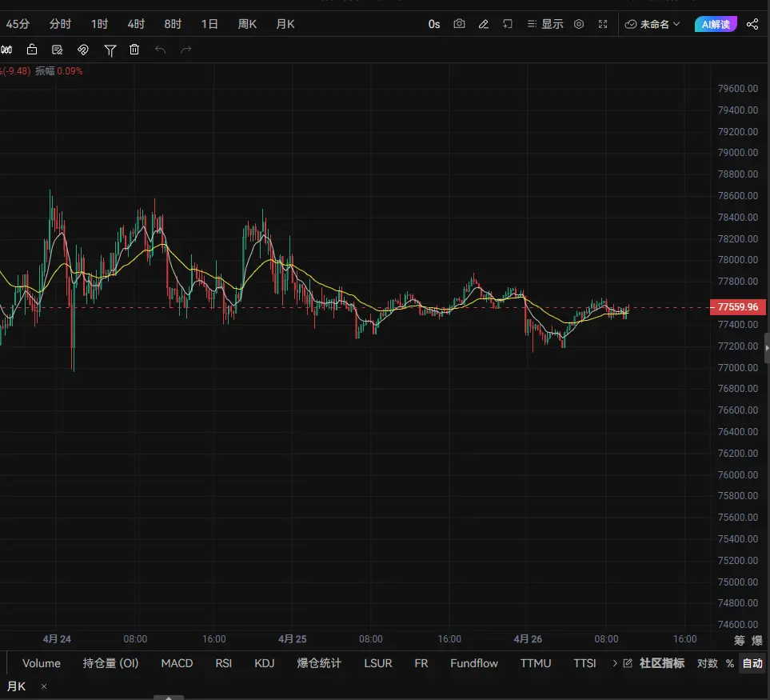Image resolution: width=770 pixels, height=700 pixels.
Task: Click the add-window layout icon
Action: 508,24
